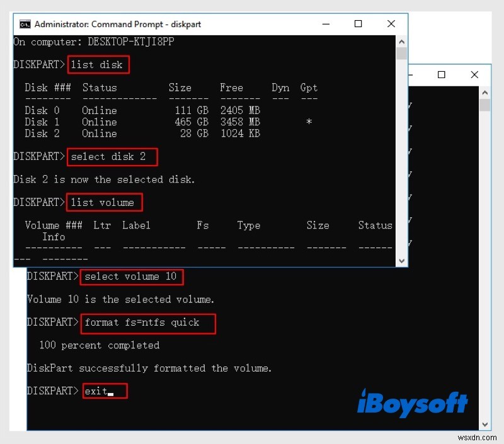
Task: Open the Command Prompt system menu icon
Action: (x=25, y=24)
